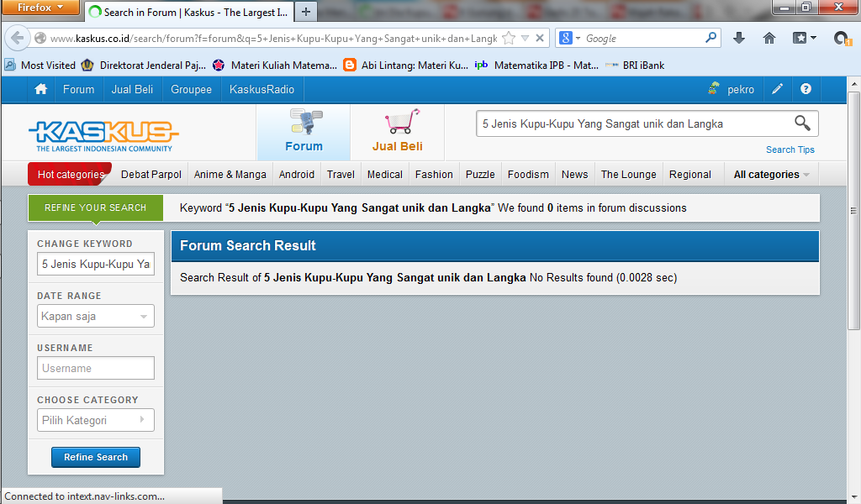Open Fashion category
861x504 pixels.
click(434, 175)
